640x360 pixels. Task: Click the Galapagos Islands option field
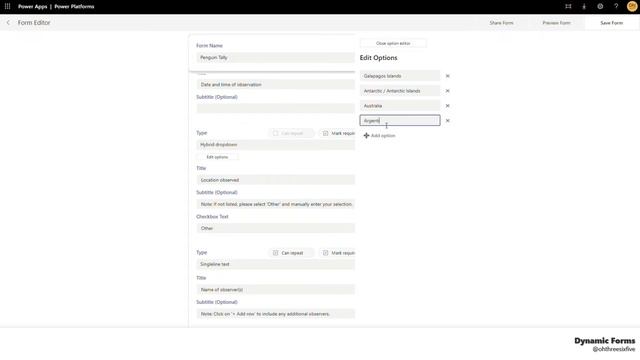coord(400,76)
